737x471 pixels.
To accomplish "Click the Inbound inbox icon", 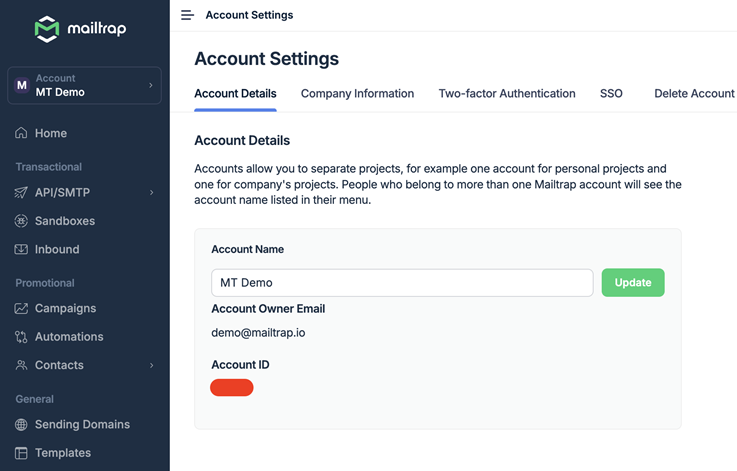I will (x=21, y=249).
